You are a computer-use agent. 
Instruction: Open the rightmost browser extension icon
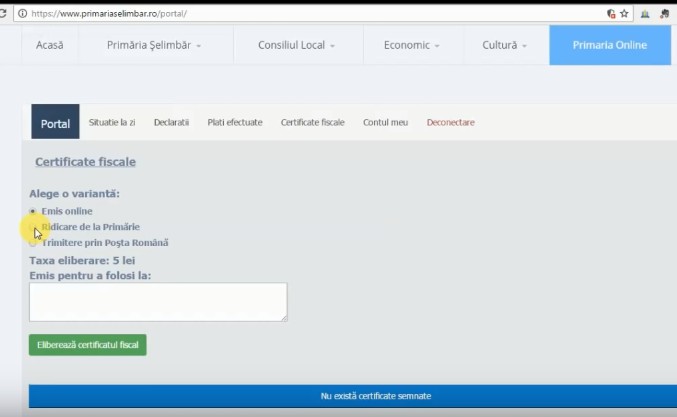(x=665, y=14)
